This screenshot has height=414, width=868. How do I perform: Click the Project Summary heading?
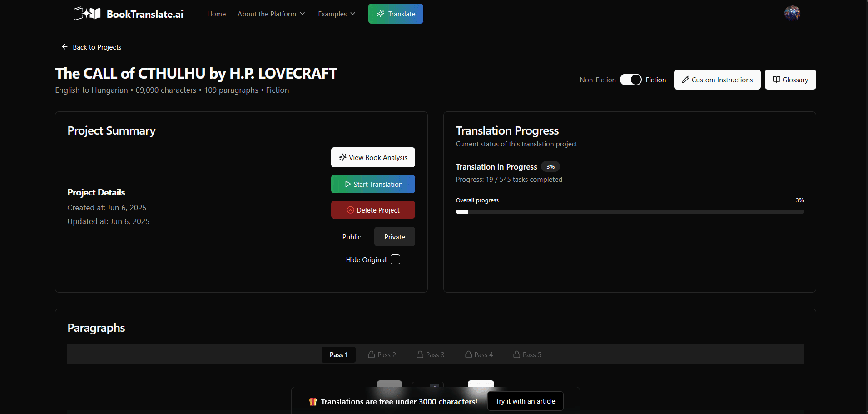click(111, 130)
